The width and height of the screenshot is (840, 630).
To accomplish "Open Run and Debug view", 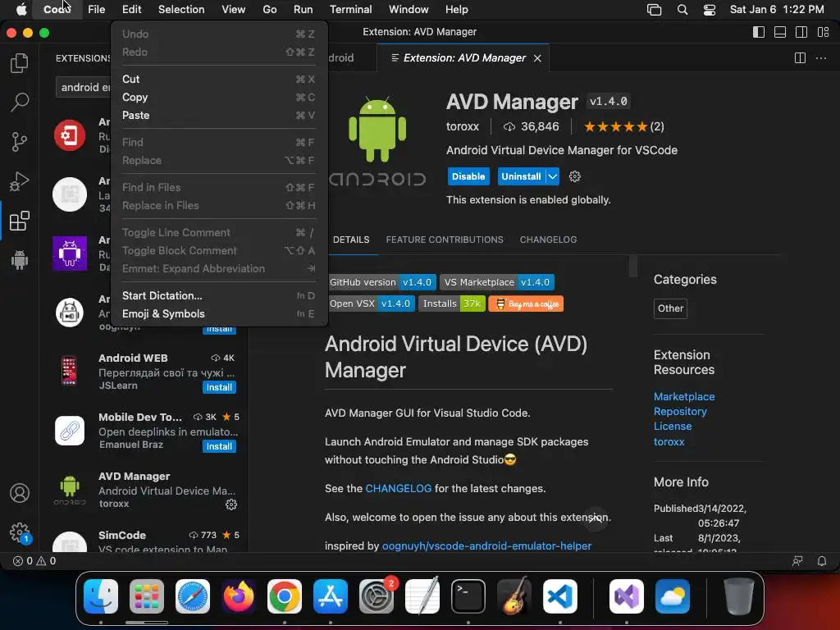I will (x=20, y=181).
